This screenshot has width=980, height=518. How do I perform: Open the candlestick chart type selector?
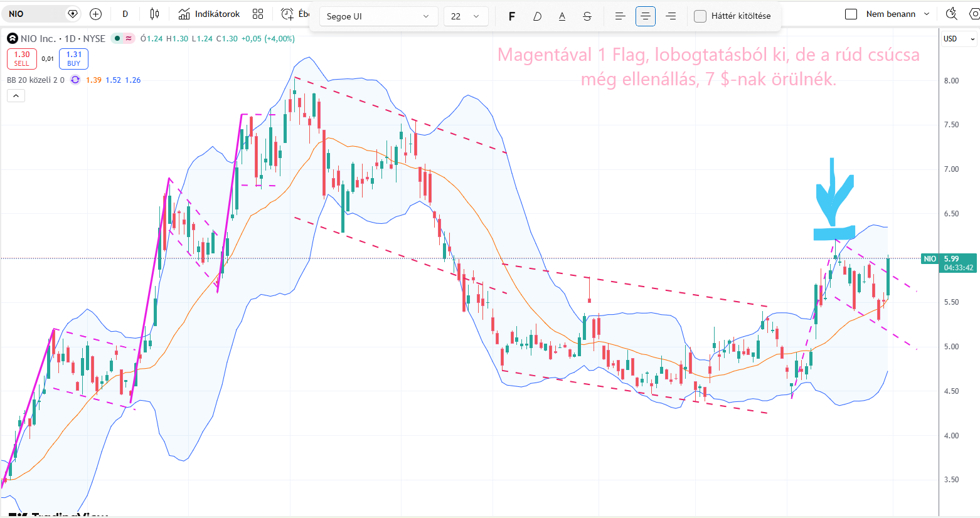point(155,14)
